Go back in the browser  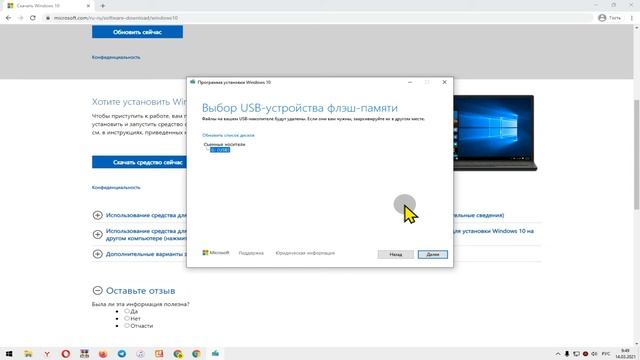pyautogui.click(x=9, y=18)
